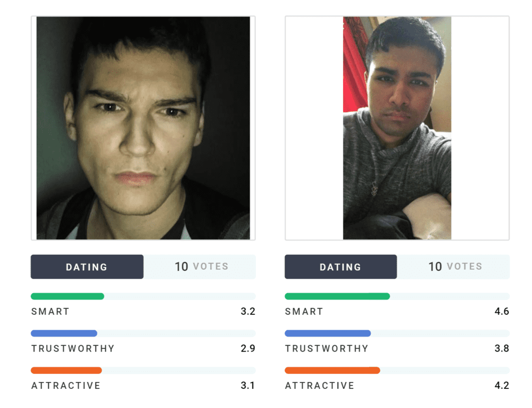532x408 pixels.
Task: Click the ATTRACTIVE label beside the 3.1 score
Action: (66, 386)
